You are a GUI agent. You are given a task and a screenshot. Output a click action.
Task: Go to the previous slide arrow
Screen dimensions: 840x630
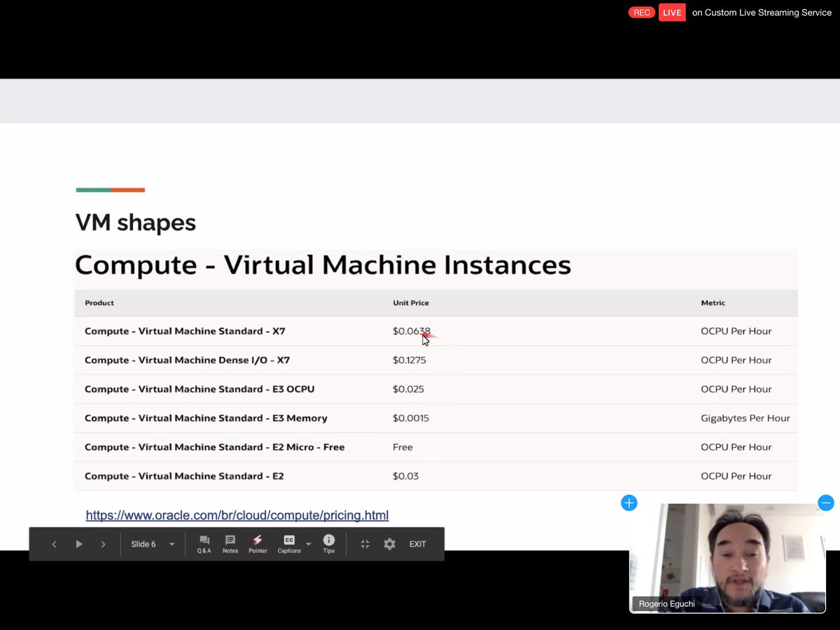[x=54, y=544]
